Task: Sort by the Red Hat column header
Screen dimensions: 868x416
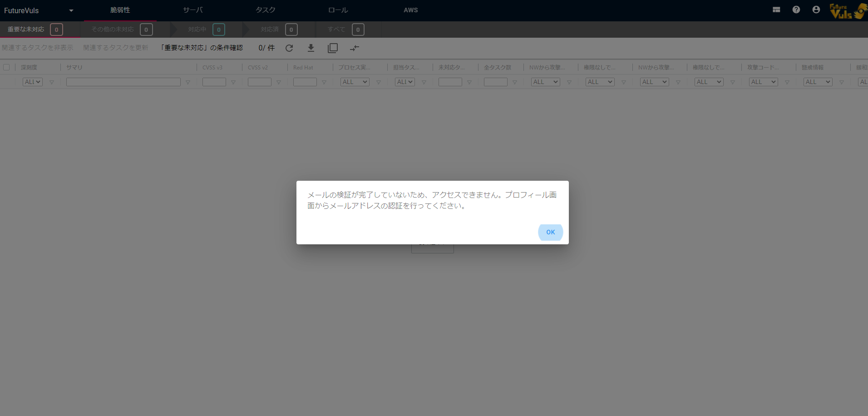Action: coord(303,67)
